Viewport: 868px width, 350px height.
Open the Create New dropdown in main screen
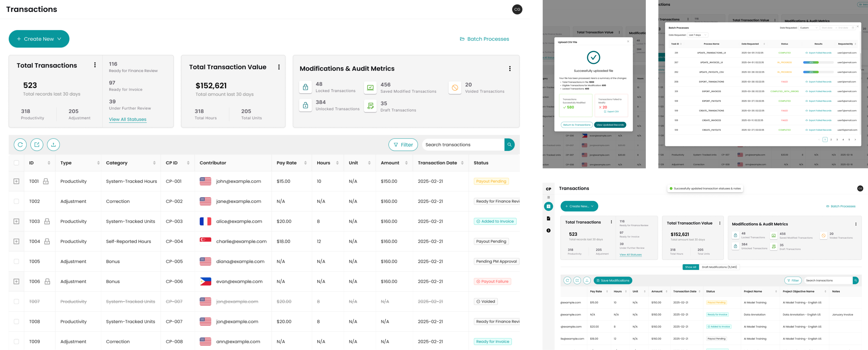click(39, 39)
